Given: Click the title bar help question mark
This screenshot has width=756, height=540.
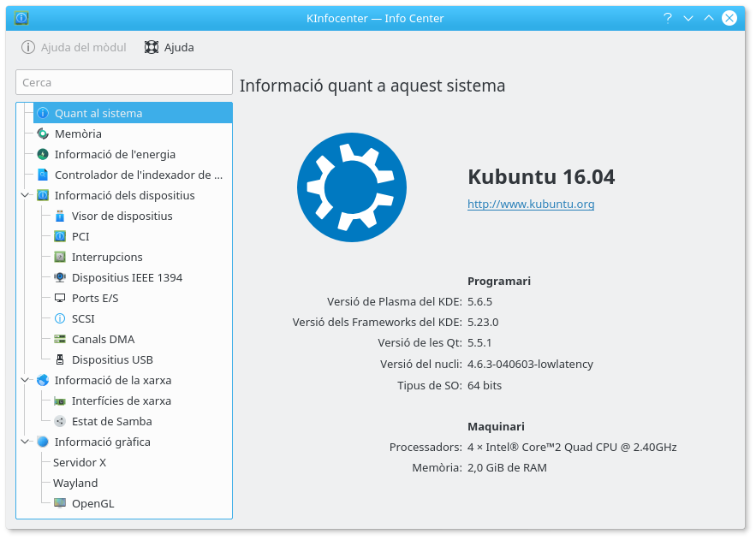Looking at the screenshot, I should (667, 18).
